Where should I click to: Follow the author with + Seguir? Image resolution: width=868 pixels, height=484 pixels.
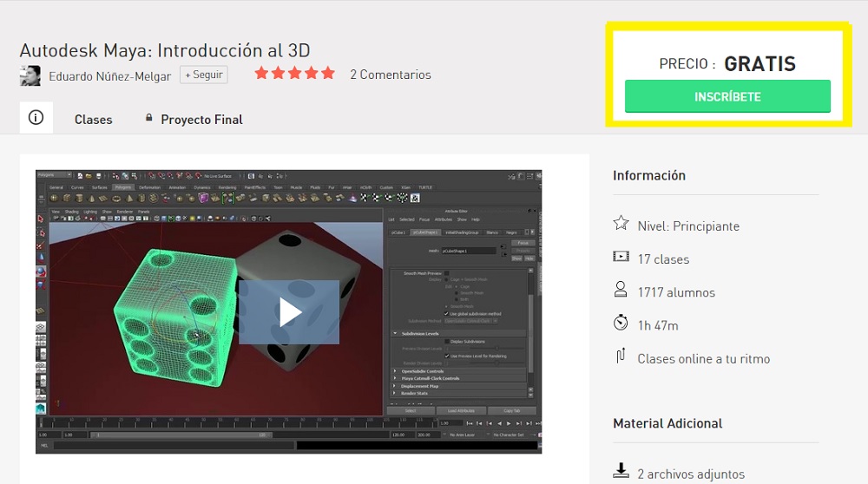point(204,75)
